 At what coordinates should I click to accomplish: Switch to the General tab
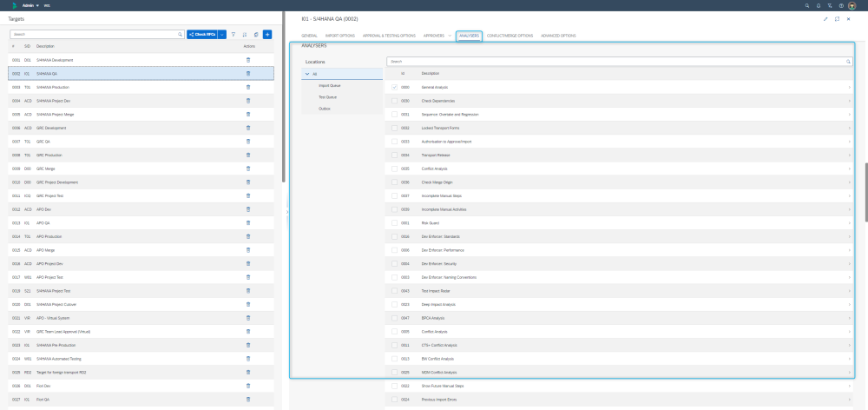coord(309,36)
